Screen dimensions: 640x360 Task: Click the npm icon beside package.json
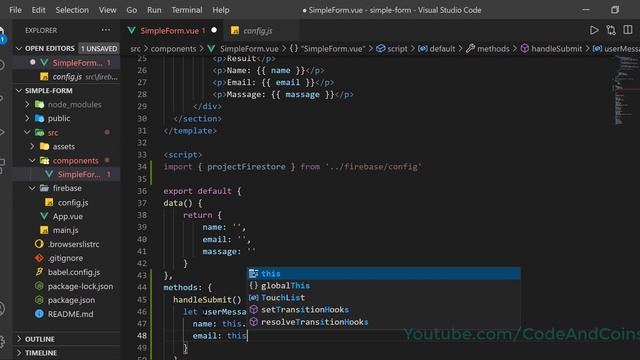pyautogui.click(x=39, y=300)
